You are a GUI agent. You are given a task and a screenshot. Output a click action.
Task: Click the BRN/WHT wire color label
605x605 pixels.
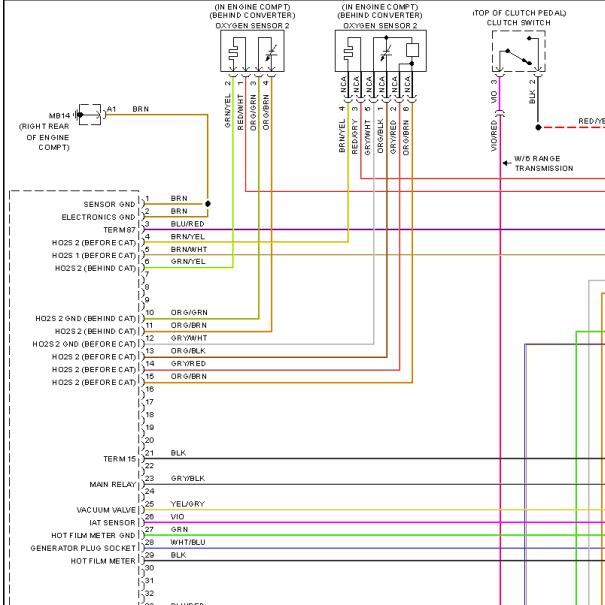pos(189,250)
